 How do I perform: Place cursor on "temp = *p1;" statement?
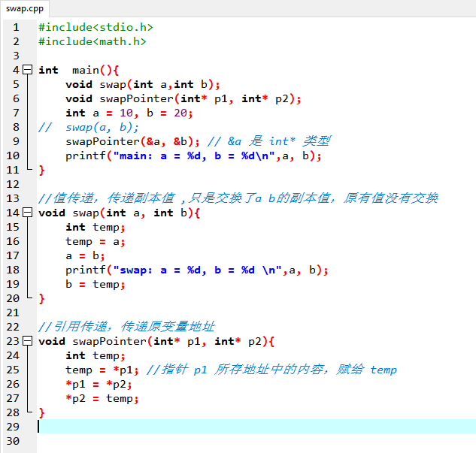[102, 370]
